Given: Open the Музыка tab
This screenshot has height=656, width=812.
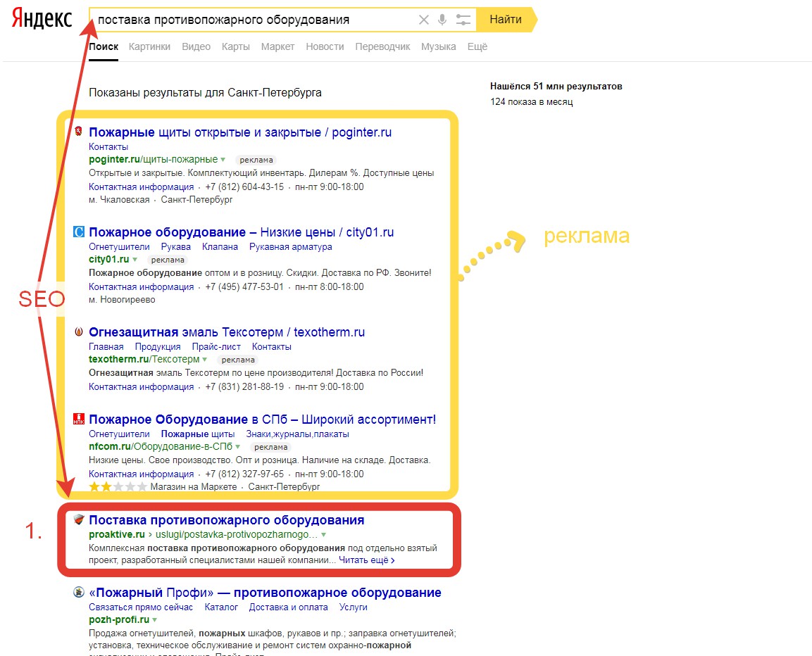Looking at the screenshot, I should click(438, 46).
